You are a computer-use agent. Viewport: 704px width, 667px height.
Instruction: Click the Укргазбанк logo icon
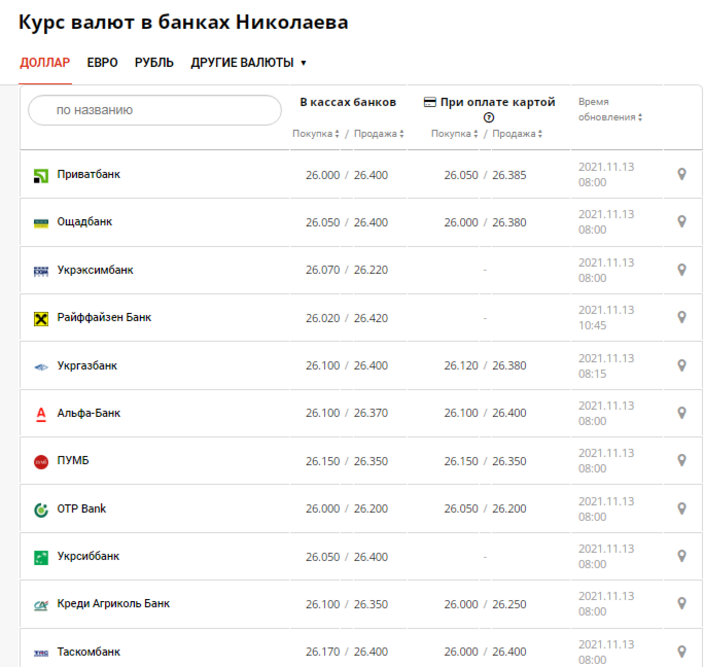pos(41,367)
